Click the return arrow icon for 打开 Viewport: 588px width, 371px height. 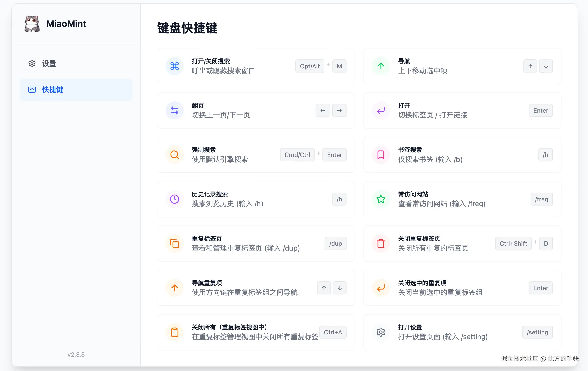point(381,110)
